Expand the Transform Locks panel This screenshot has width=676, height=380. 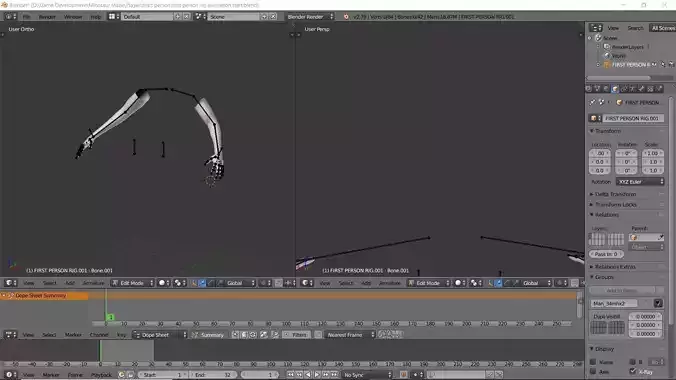click(x=615, y=205)
